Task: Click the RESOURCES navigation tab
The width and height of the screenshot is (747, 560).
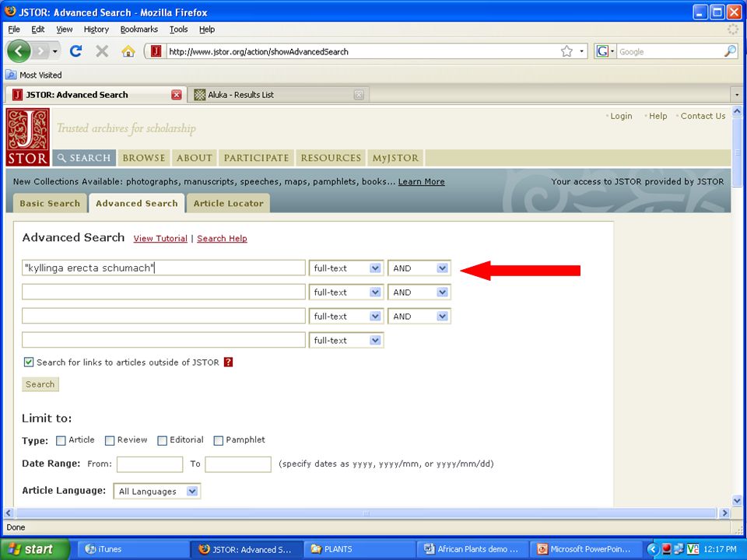Action: pos(331,158)
